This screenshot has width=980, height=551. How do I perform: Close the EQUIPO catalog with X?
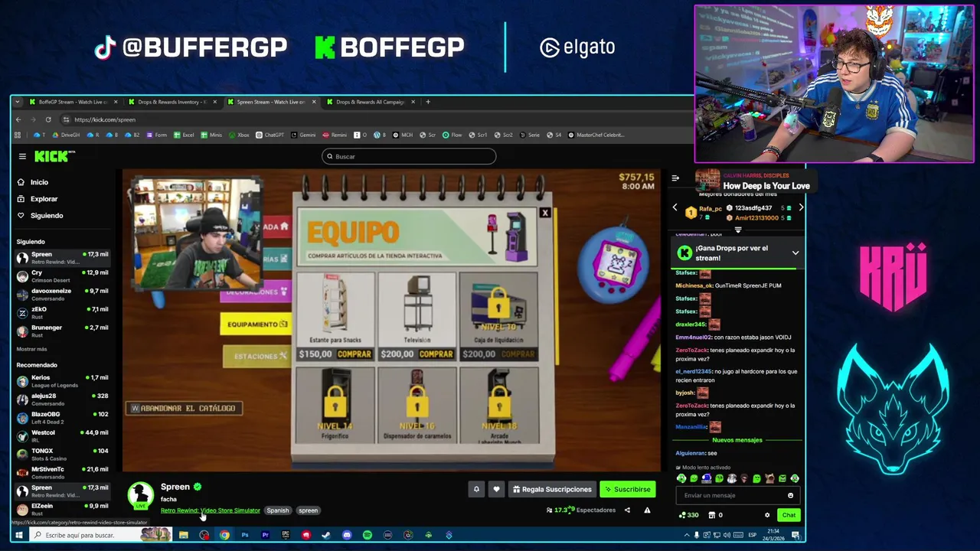544,213
